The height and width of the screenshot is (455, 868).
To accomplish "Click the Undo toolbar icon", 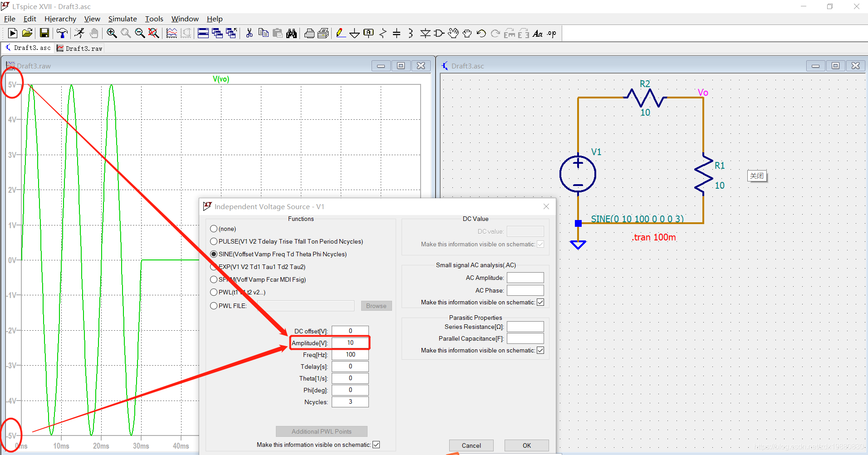I will point(481,33).
